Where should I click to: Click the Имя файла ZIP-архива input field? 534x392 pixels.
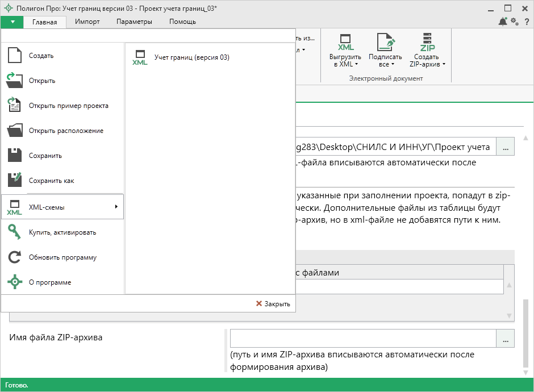tap(362, 339)
